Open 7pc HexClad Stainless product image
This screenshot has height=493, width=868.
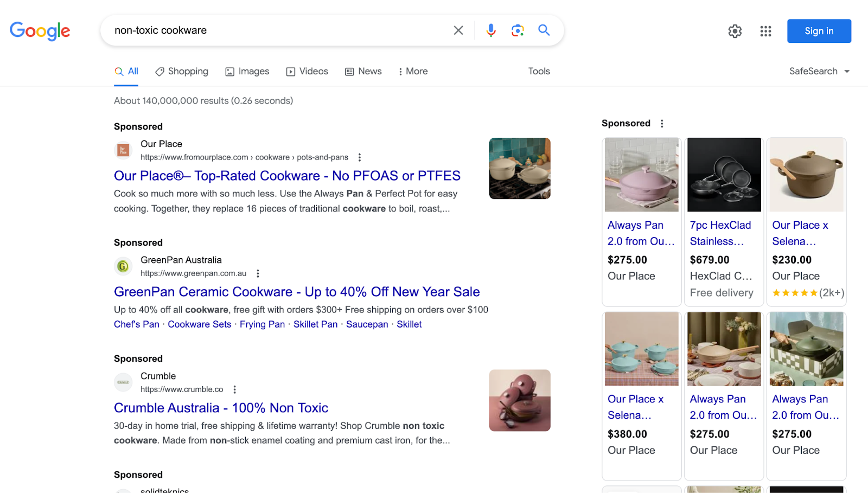[x=724, y=175]
